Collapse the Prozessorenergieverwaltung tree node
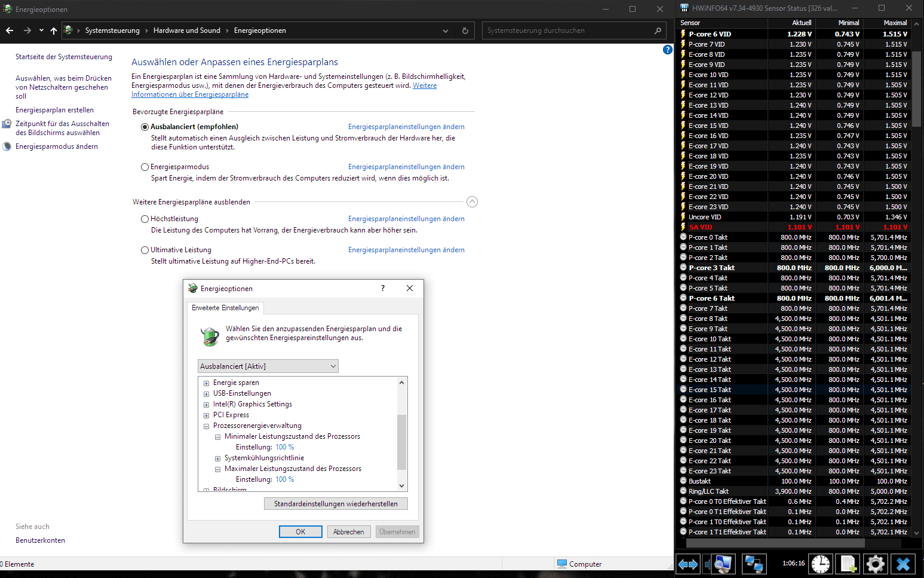The width and height of the screenshot is (924, 578). (206, 426)
